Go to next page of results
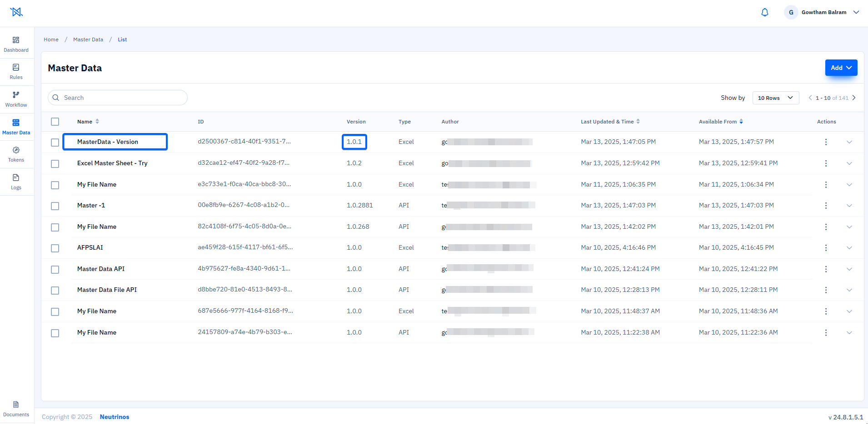Viewport: 868px width, 424px height. (854, 98)
